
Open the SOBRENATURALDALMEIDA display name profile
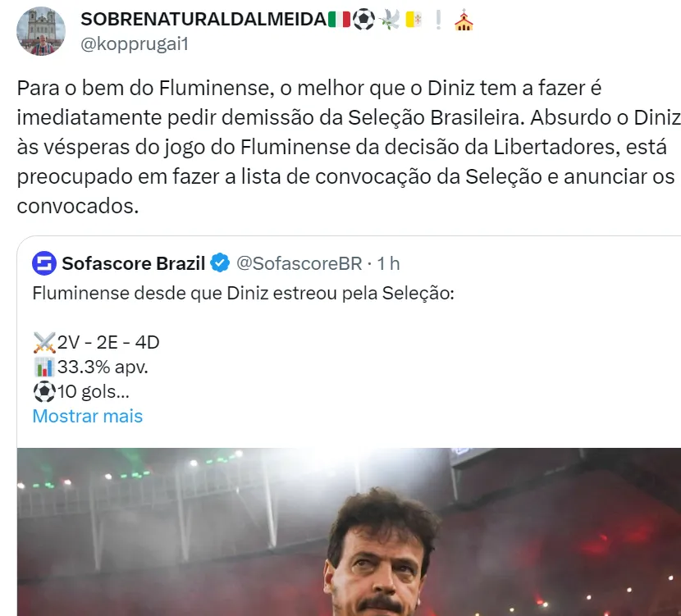point(203,20)
